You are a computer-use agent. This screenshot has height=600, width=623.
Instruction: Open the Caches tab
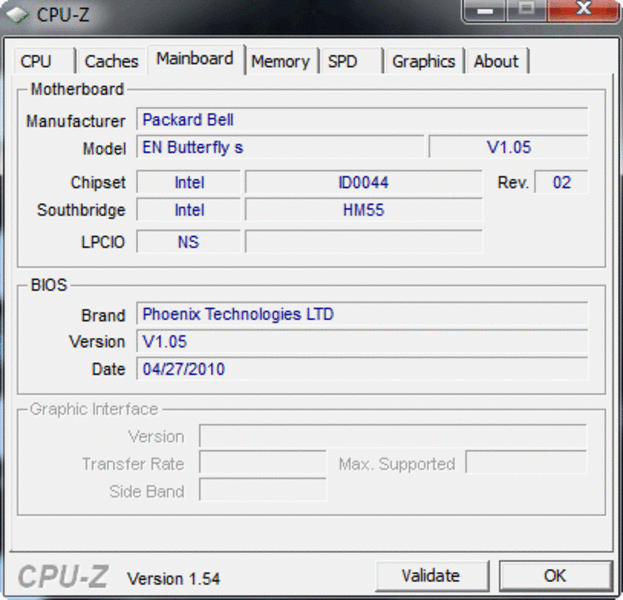pos(111,61)
